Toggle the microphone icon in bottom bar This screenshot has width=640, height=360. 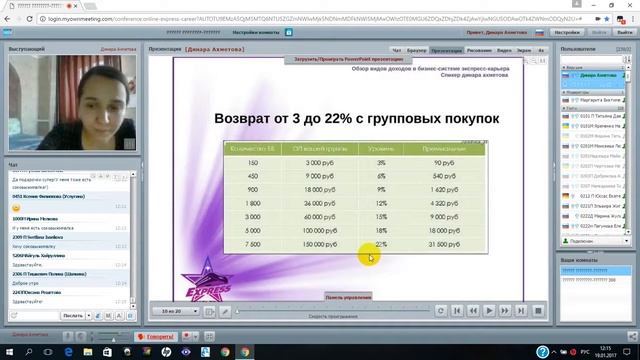pyautogui.click(x=68, y=336)
